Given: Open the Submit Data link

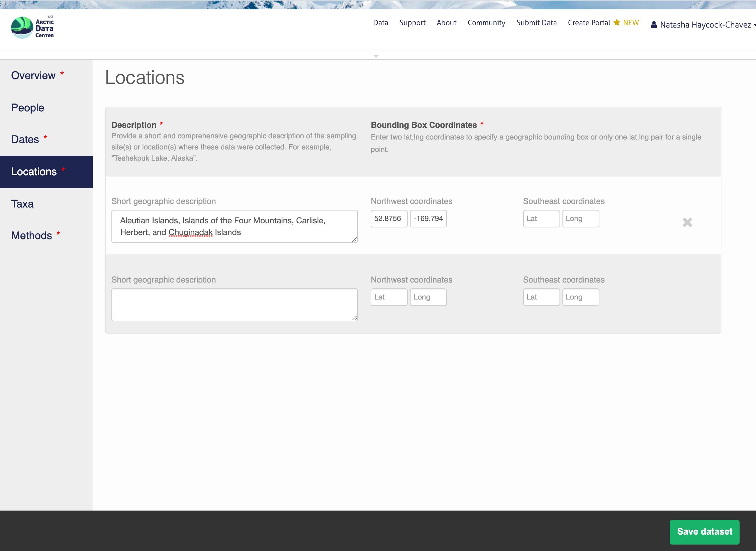Looking at the screenshot, I should point(536,23).
